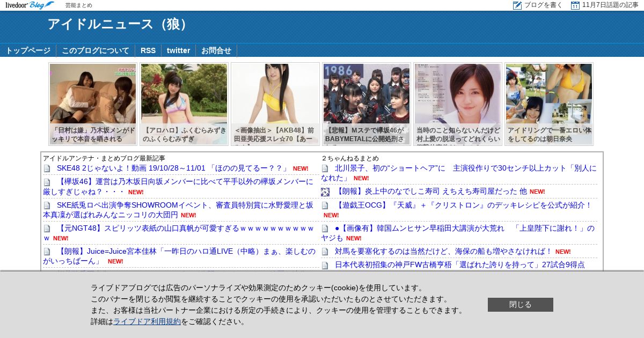Viewport: 644px width, 338px height.
Task: Open article 韓国ムンヒサン早稲田大講演
Action: click(458, 233)
